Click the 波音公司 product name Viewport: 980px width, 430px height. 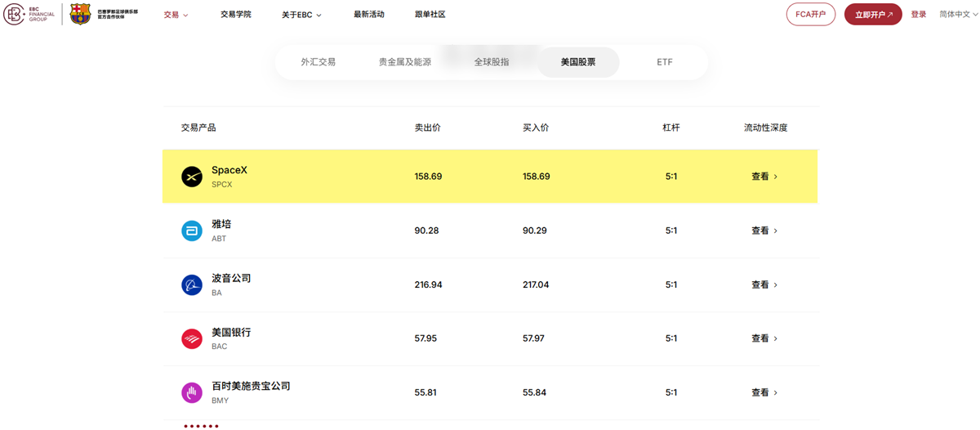[x=231, y=278]
